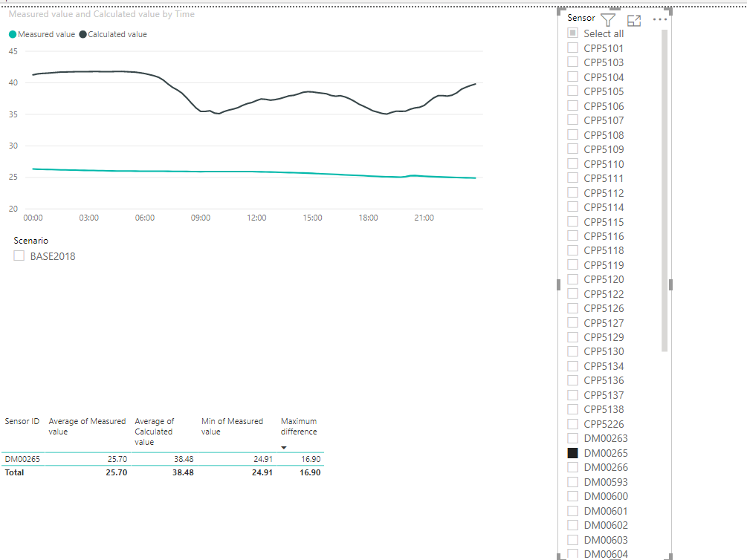This screenshot has height=560, width=747.
Task: Check the CPP5106 sensor checkbox
Action: 572,105
